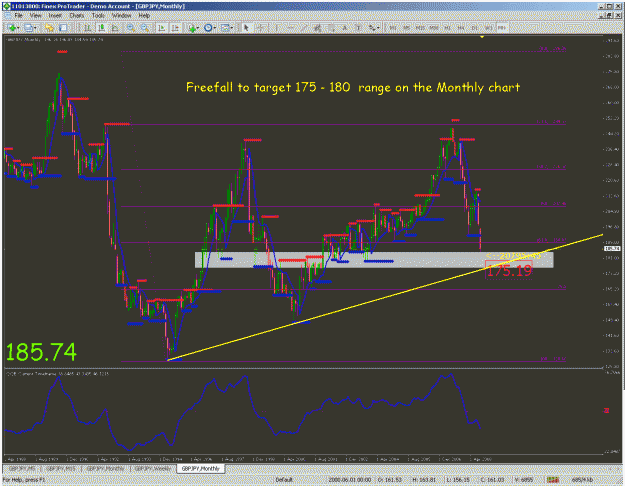This screenshot has width=625, height=486.
Task: Click the Default profile status entry
Action: pyautogui.click(x=284, y=480)
